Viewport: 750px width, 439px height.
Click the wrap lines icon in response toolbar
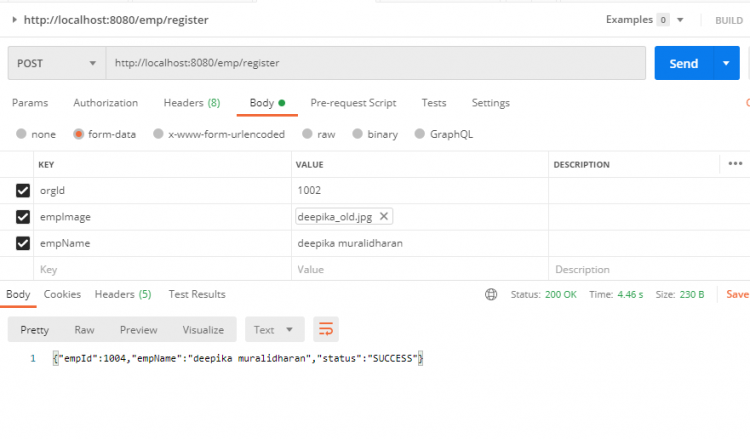tap(326, 330)
